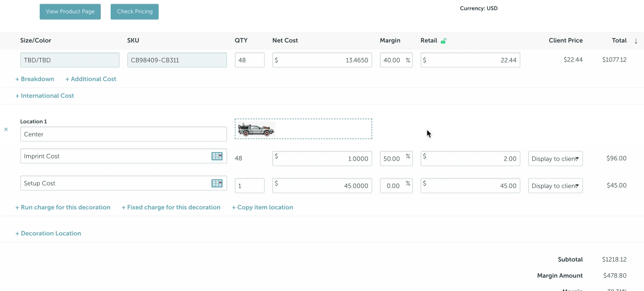
Task: Click the 40.00 Margin percent field
Action: [x=391, y=60]
